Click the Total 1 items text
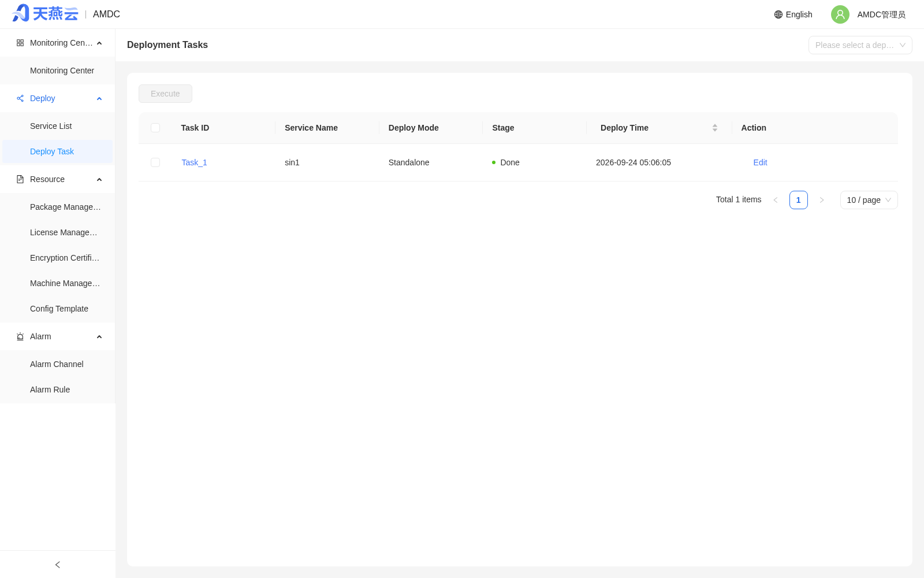The image size is (924, 578). [x=739, y=199]
